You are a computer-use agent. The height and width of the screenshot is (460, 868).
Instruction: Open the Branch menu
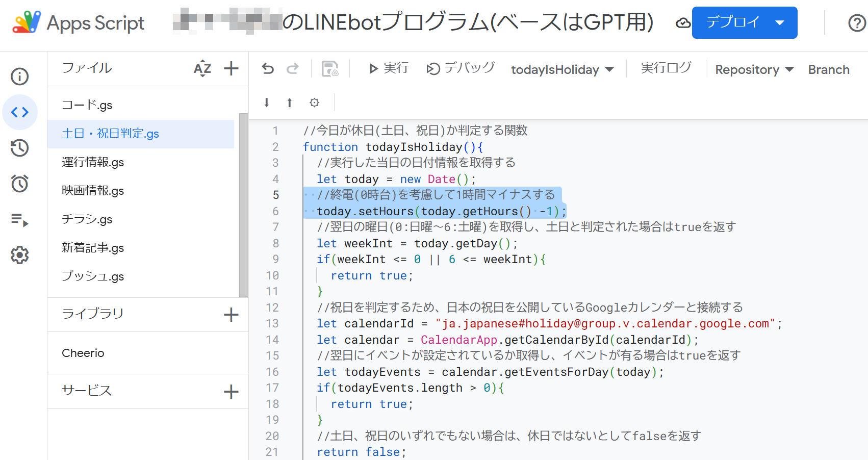(828, 69)
